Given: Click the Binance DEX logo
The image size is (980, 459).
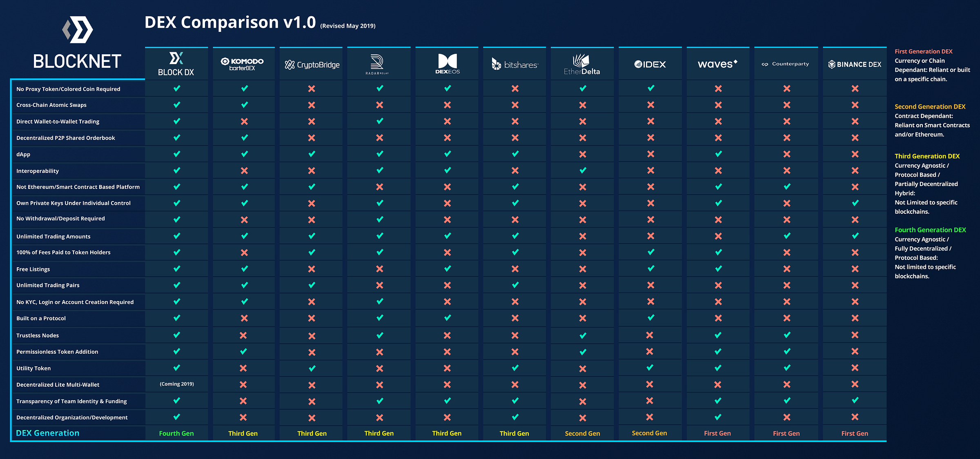Looking at the screenshot, I should point(855,64).
